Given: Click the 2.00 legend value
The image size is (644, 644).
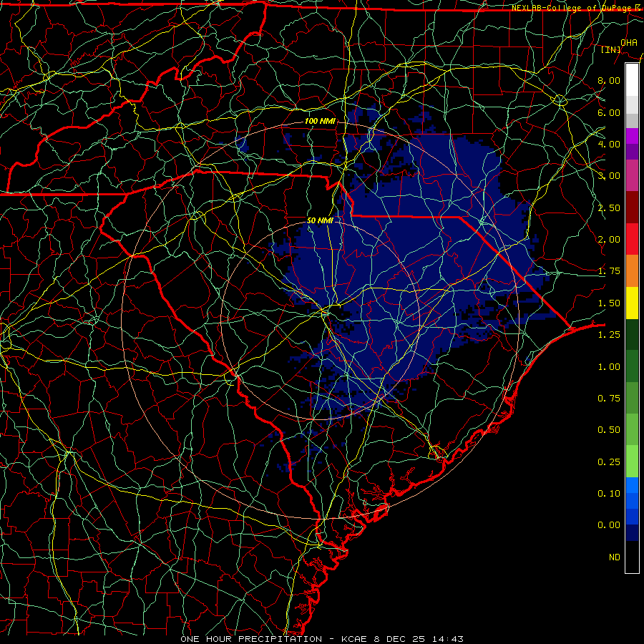Looking at the screenshot, I should 609,240.
